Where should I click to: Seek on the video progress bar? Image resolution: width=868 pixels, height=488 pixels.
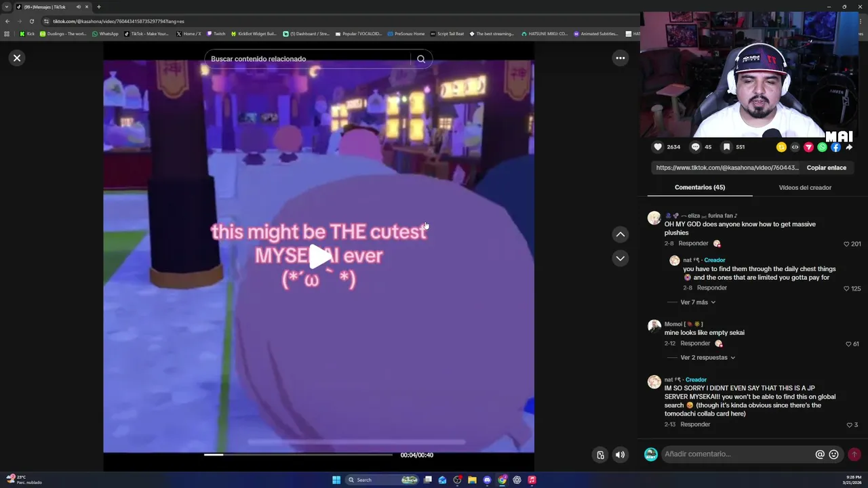[298, 455]
